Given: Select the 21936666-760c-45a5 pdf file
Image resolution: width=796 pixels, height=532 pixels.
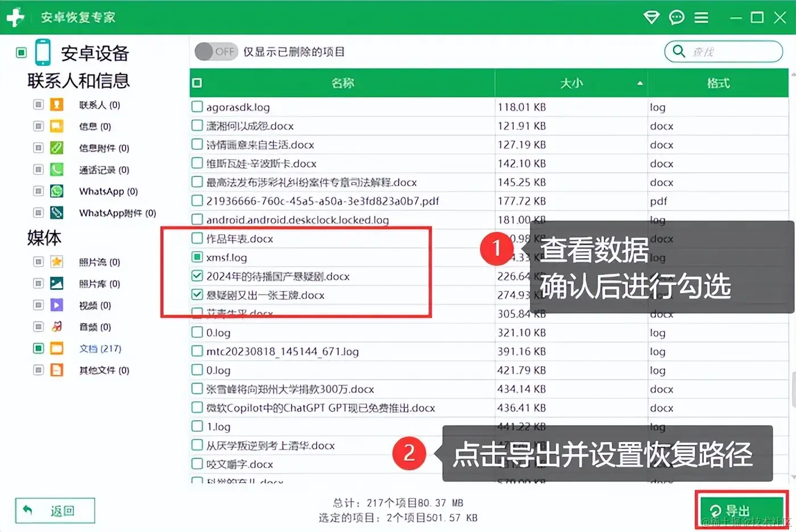Looking at the screenshot, I should [322, 201].
